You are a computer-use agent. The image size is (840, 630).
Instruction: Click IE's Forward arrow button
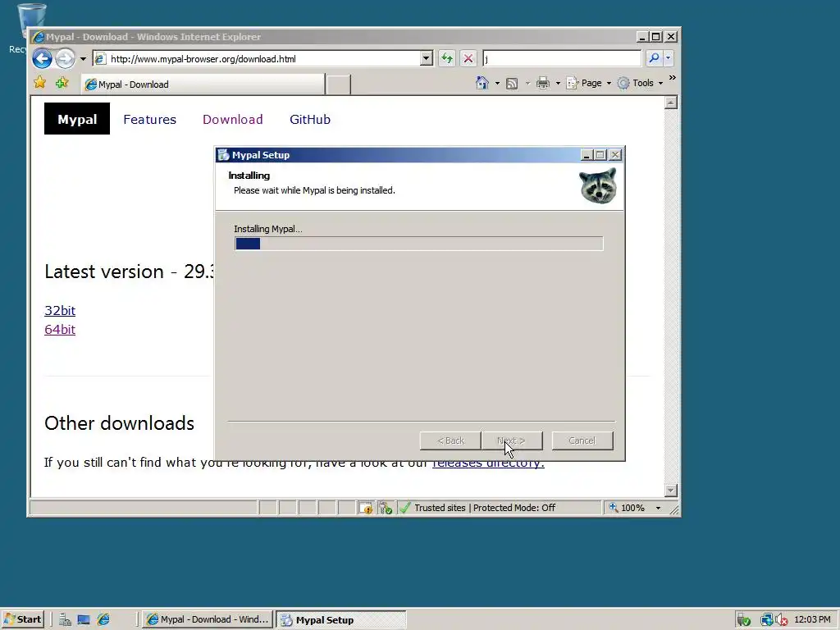(x=66, y=58)
